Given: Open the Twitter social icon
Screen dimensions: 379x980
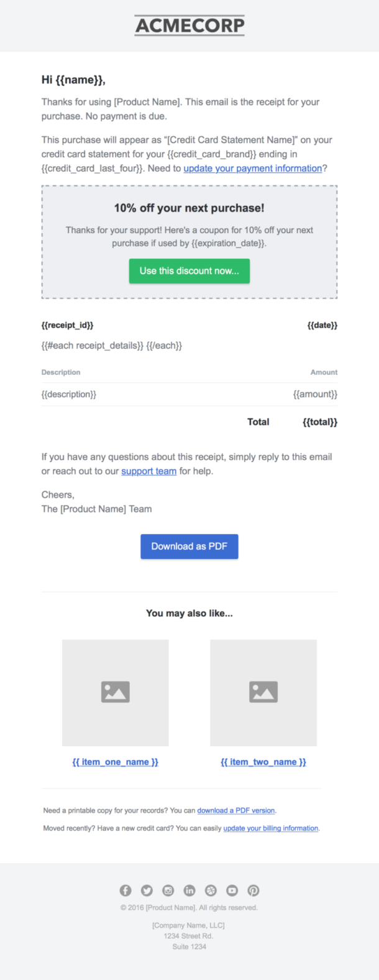Looking at the screenshot, I should [x=146, y=890].
